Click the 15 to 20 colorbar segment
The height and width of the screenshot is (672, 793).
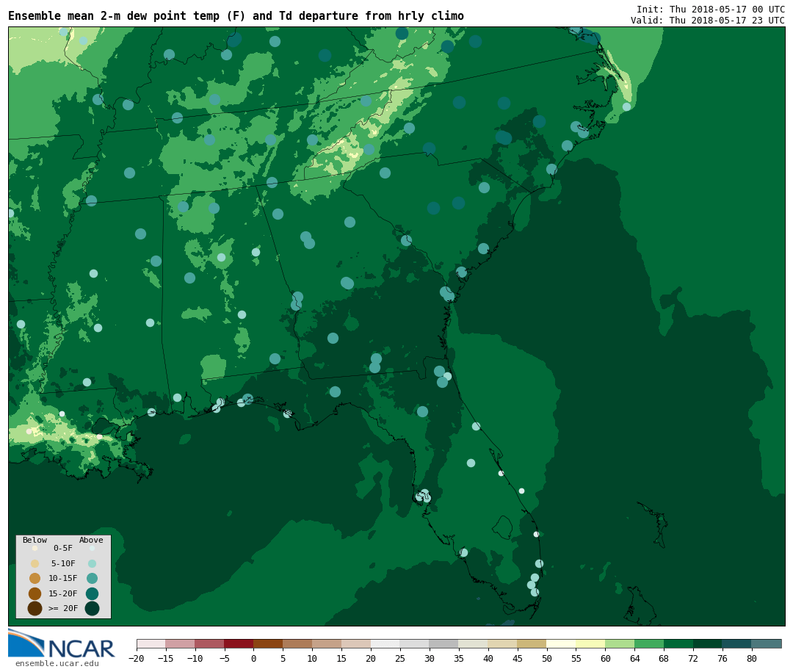(x=357, y=644)
